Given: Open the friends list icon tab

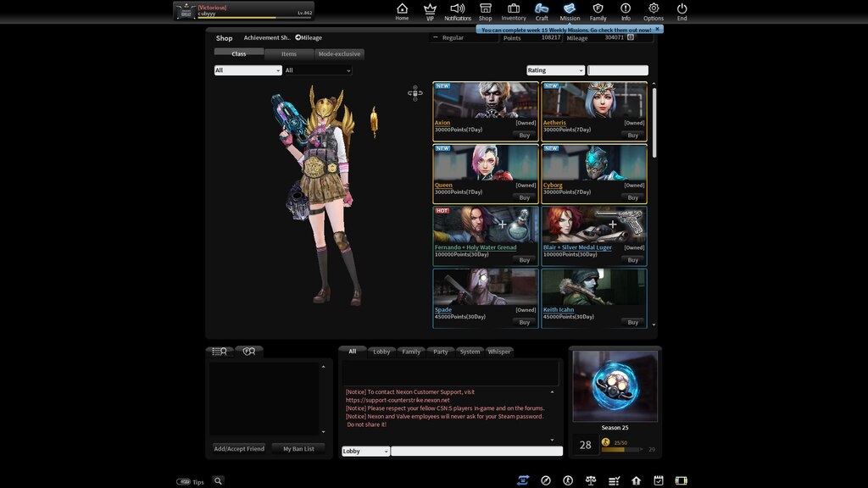Looking at the screenshot, I should click(220, 352).
